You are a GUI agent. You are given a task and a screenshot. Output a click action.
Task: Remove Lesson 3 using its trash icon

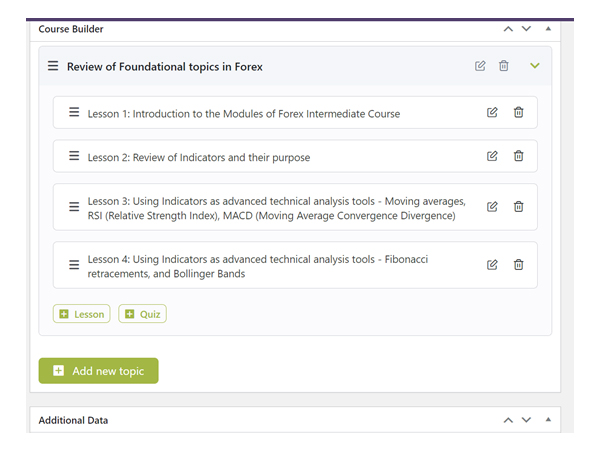[518, 207]
